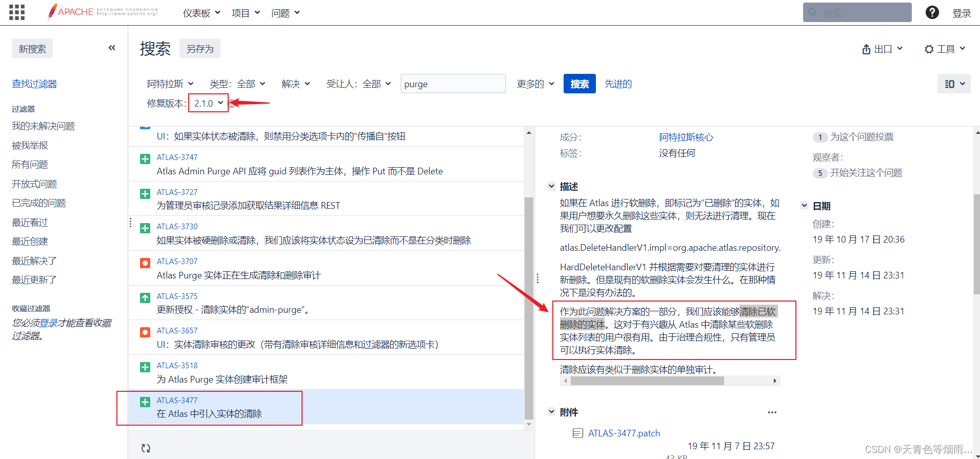Click the search magnifier icon in top bar
The height and width of the screenshot is (459, 980).
click(x=812, y=12)
